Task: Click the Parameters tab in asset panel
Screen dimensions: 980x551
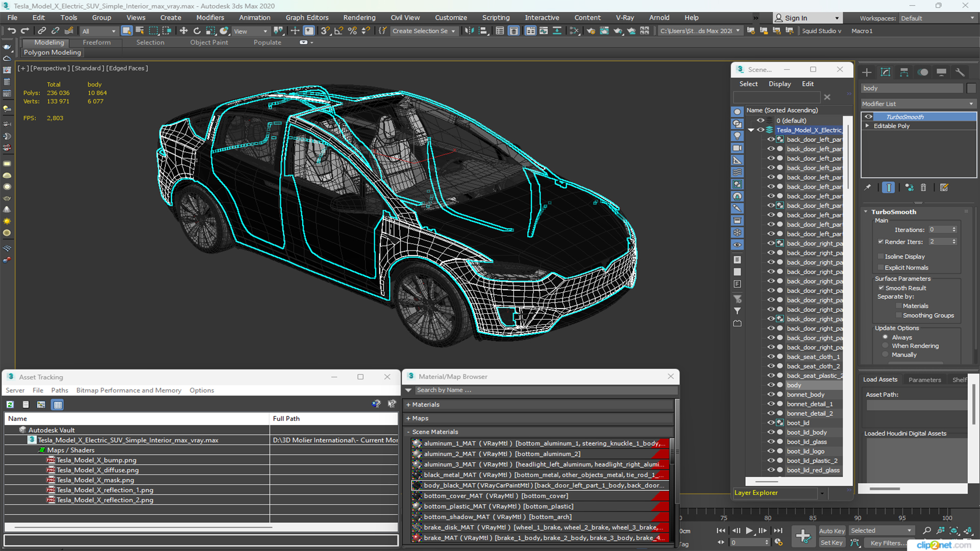Action: point(924,380)
